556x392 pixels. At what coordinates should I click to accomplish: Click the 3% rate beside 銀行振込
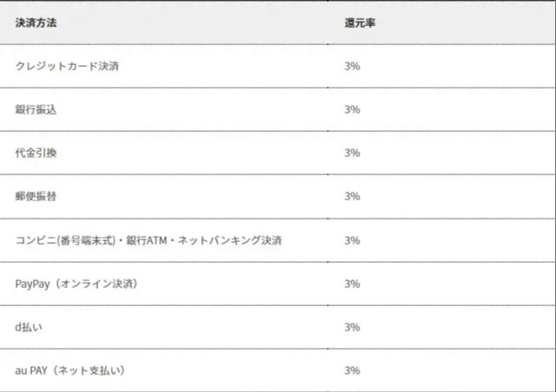coord(352,109)
